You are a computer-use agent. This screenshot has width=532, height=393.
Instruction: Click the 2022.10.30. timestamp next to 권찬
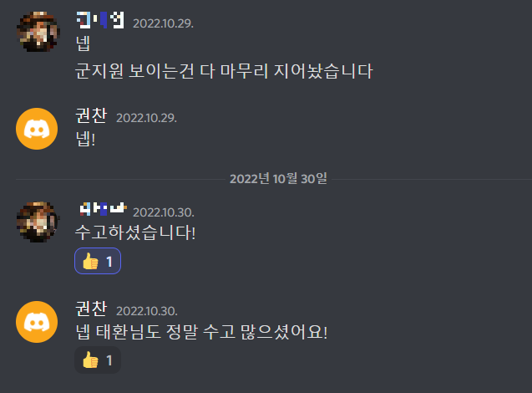[x=147, y=311]
